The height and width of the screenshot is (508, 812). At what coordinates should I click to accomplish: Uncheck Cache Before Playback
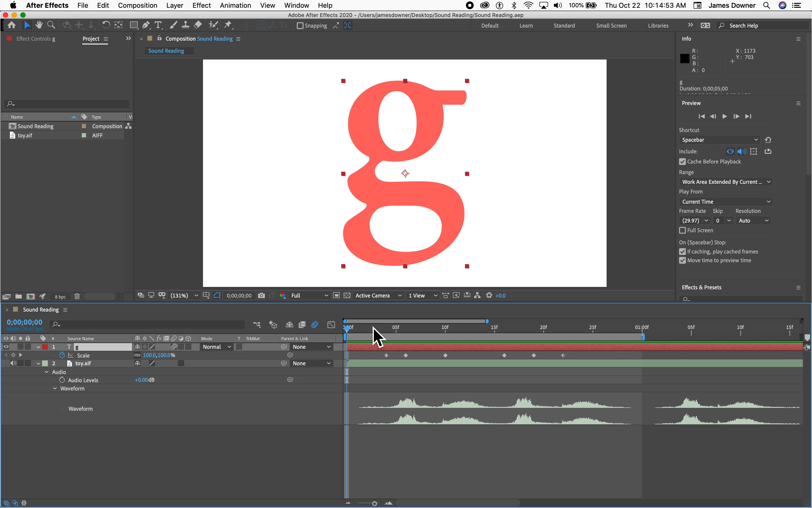[682, 162]
